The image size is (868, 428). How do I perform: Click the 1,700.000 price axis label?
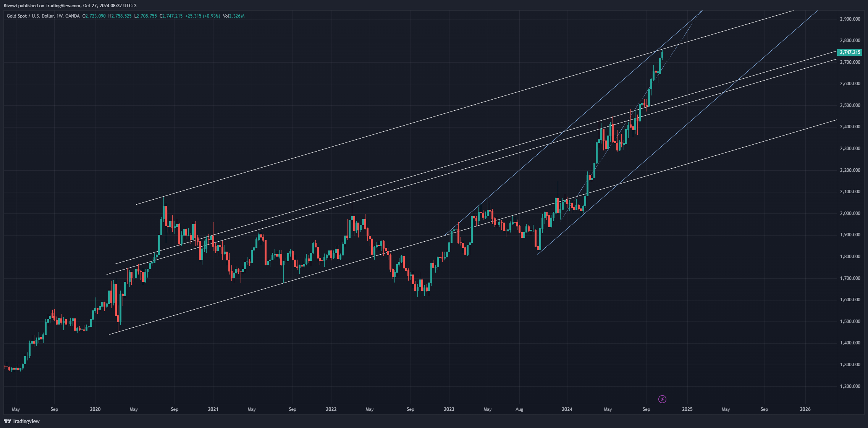(x=850, y=278)
